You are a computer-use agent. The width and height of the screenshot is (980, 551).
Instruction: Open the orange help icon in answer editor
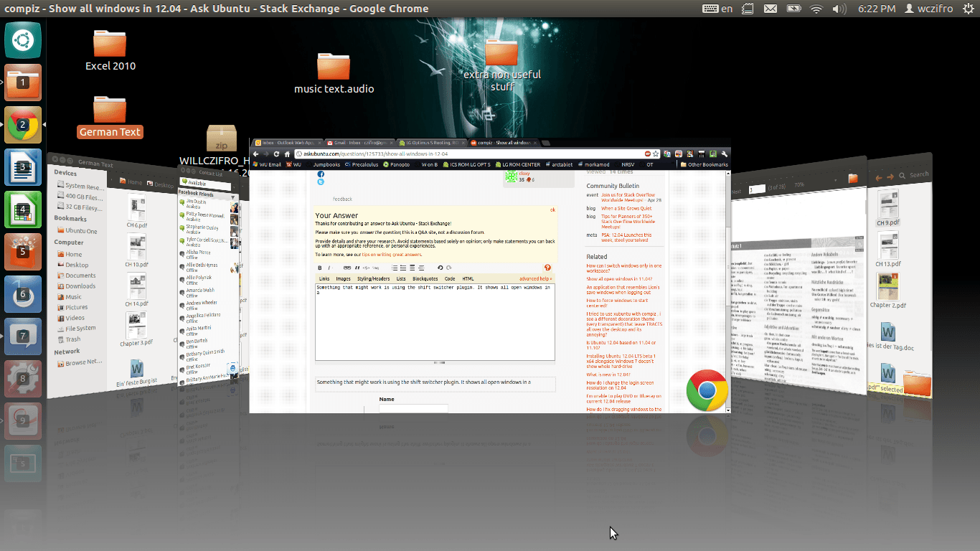[x=547, y=268]
